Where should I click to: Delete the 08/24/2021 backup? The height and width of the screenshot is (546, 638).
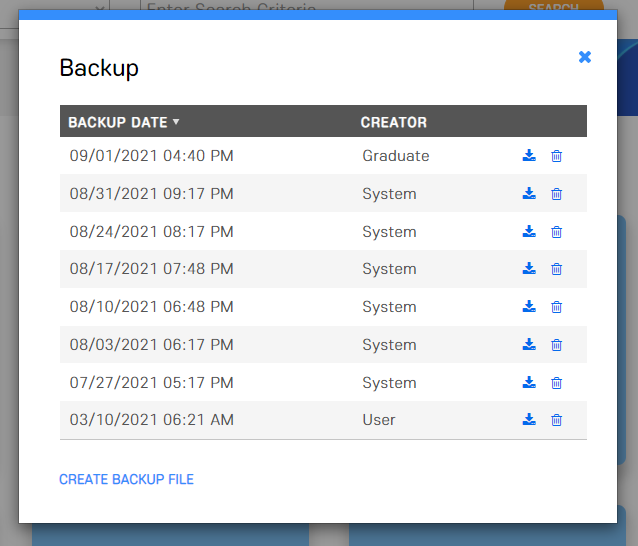557,232
